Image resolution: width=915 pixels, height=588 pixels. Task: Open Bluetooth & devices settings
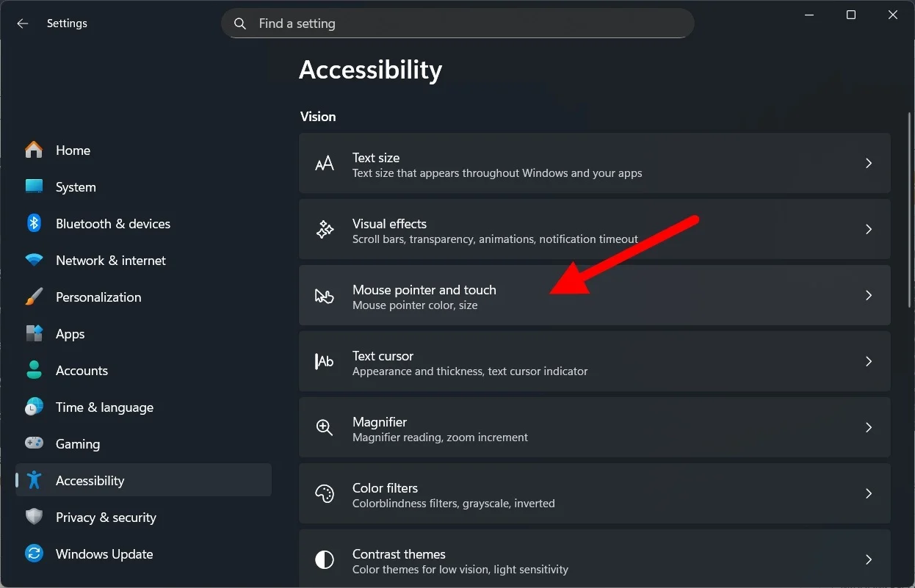click(113, 223)
